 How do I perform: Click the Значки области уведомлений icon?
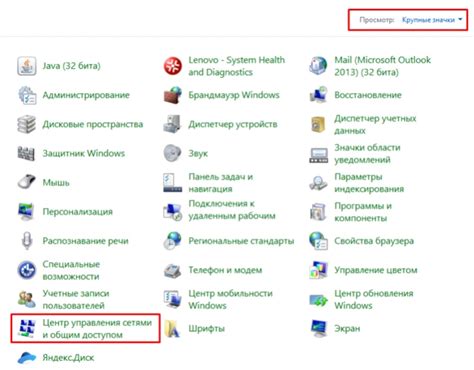click(x=318, y=154)
